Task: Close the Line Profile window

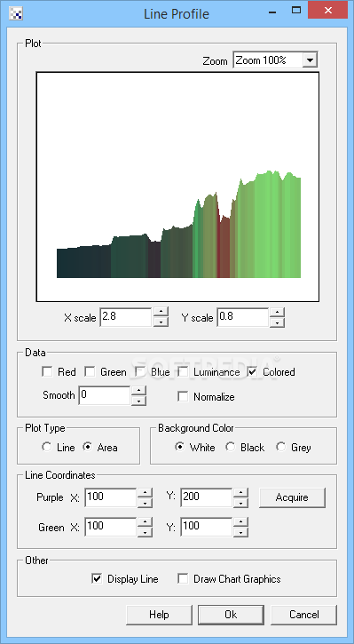Action: (327, 11)
